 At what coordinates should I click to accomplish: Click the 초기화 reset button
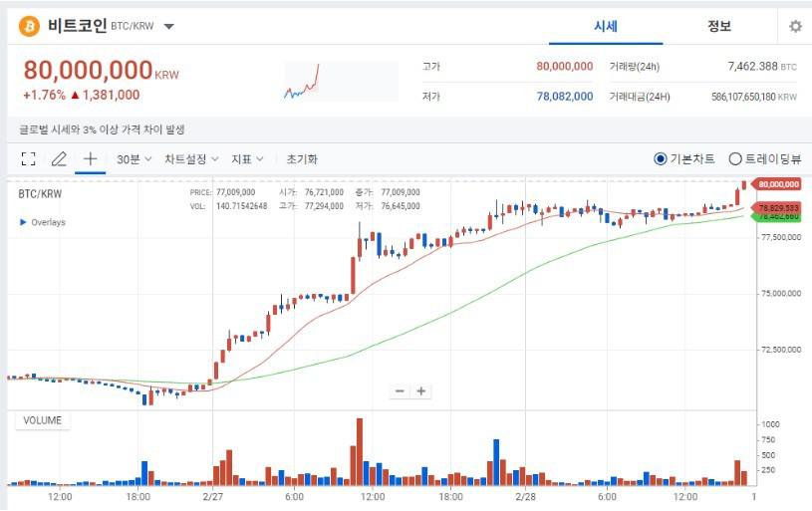click(302, 159)
